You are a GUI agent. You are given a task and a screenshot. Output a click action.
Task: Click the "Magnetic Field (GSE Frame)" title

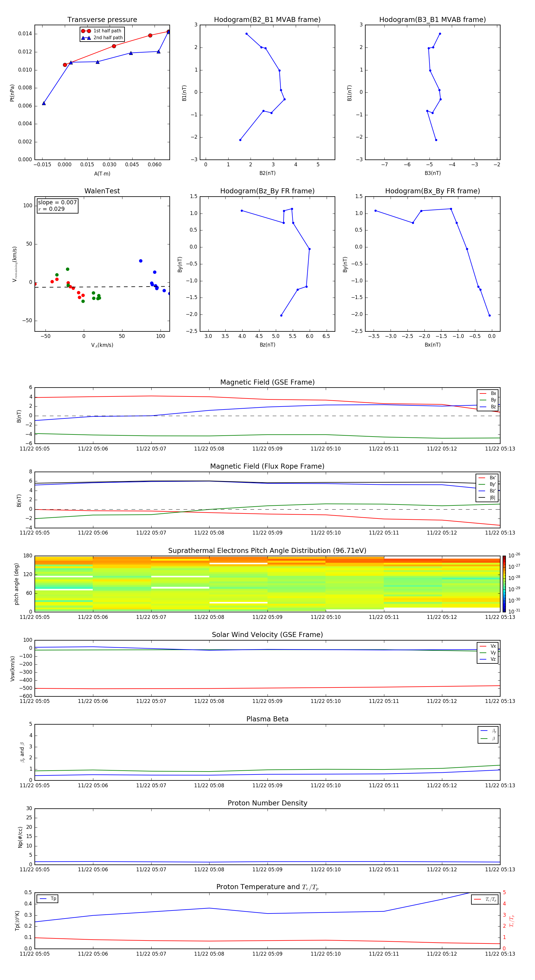(x=267, y=382)
